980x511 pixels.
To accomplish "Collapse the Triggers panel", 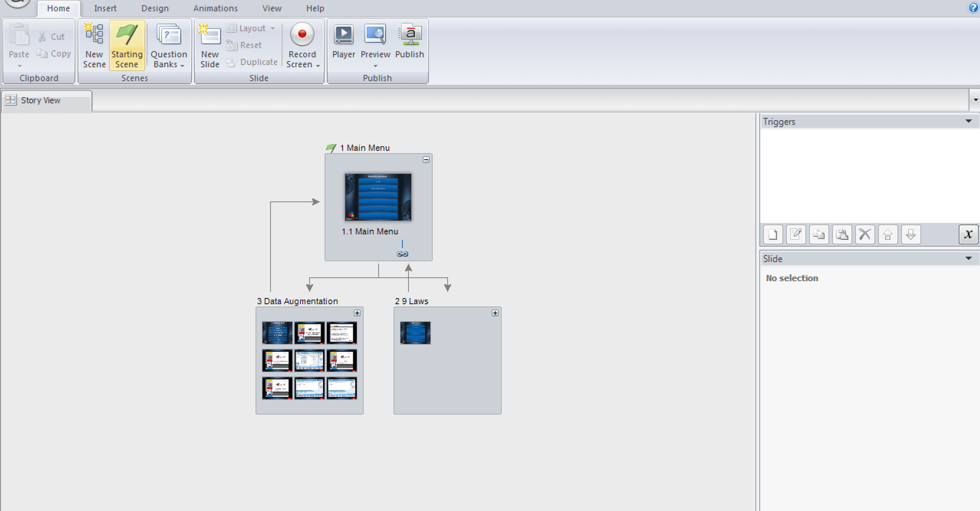I will point(968,121).
